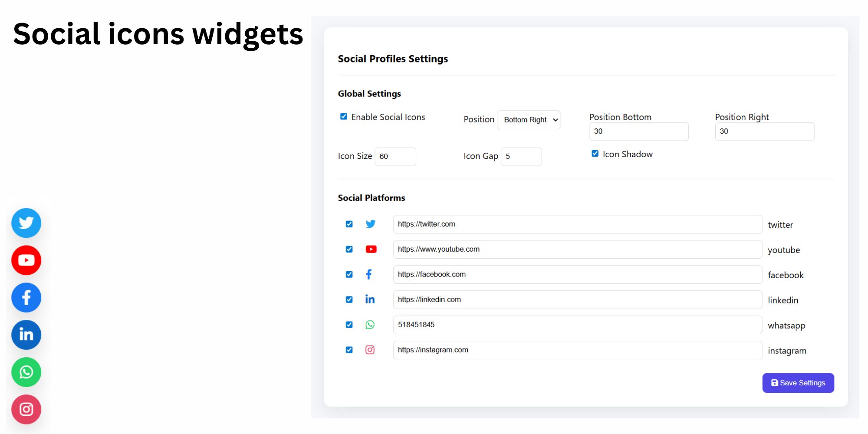Open the floating Twitter social icon
This screenshot has width=868, height=434.
[26, 223]
